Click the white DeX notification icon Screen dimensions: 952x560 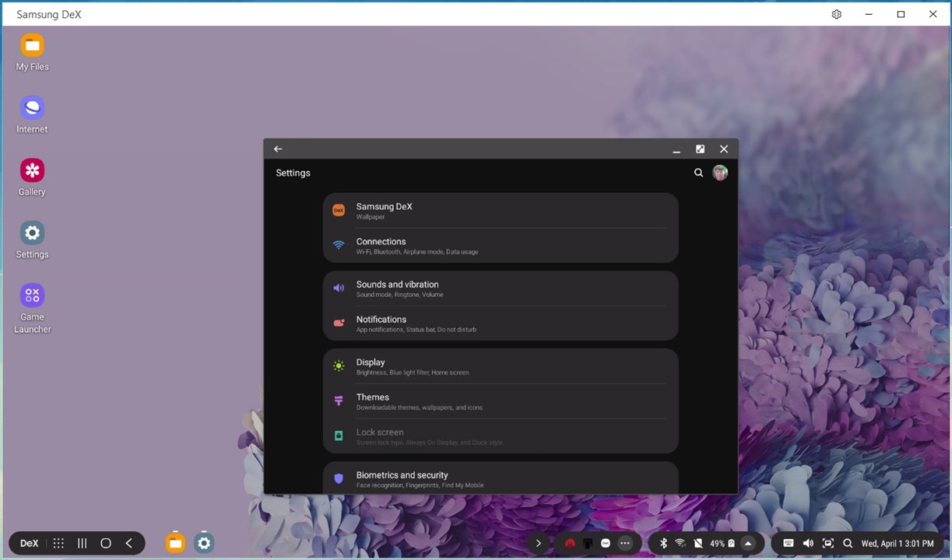[606, 544]
